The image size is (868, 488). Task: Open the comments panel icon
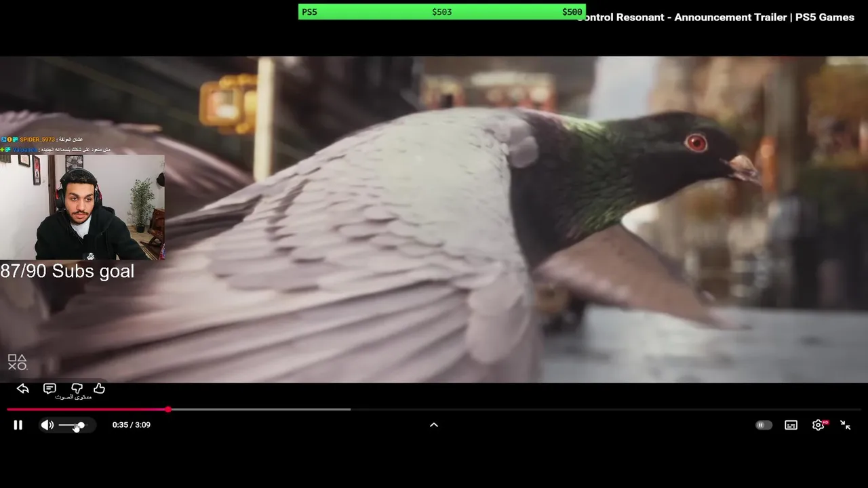click(50, 388)
